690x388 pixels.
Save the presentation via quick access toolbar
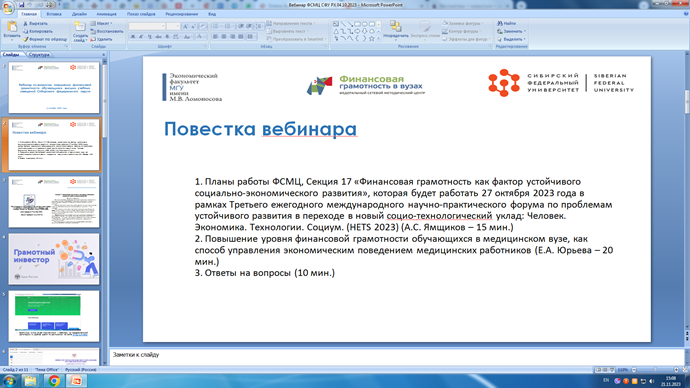pyautogui.click(x=21, y=5)
